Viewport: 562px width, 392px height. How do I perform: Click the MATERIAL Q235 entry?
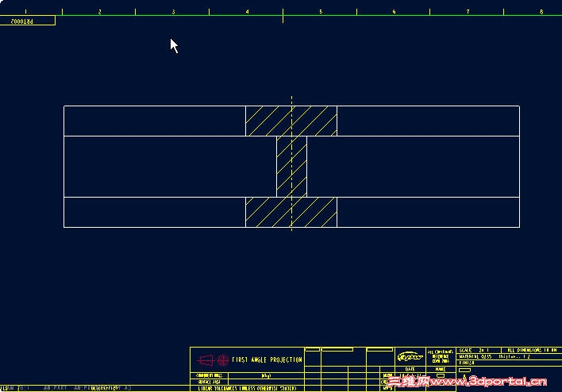click(475, 356)
